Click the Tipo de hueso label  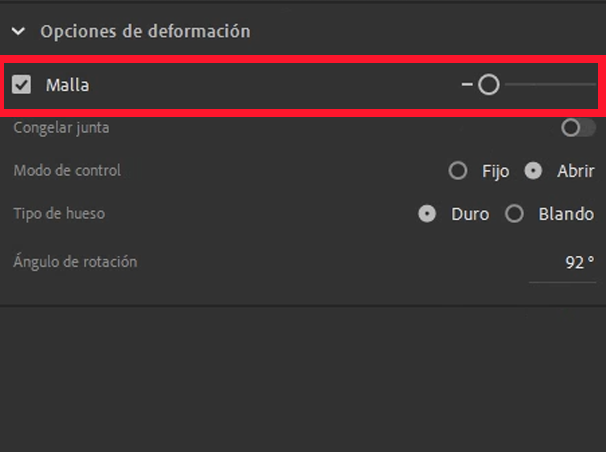pyautogui.click(x=59, y=214)
